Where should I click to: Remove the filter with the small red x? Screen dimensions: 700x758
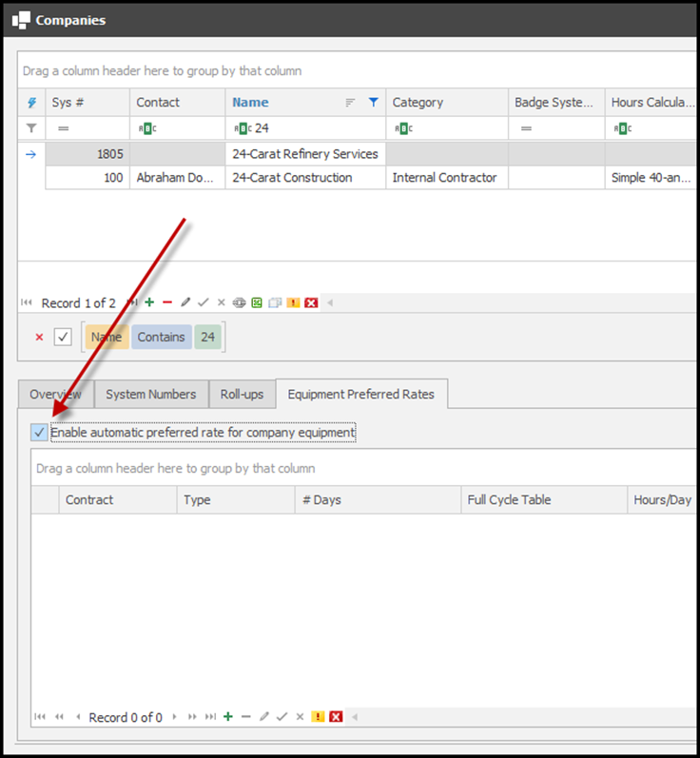(x=39, y=337)
